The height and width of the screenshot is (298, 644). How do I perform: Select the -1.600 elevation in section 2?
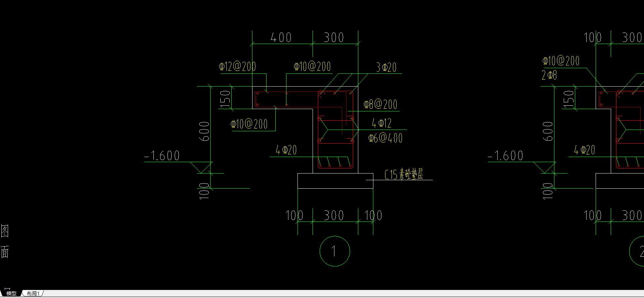pos(506,156)
